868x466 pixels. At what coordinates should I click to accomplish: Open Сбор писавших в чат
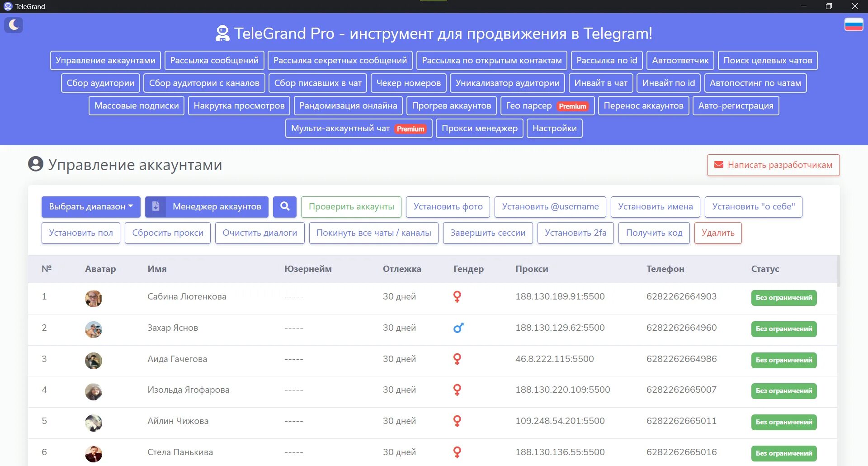[x=318, y=83]
